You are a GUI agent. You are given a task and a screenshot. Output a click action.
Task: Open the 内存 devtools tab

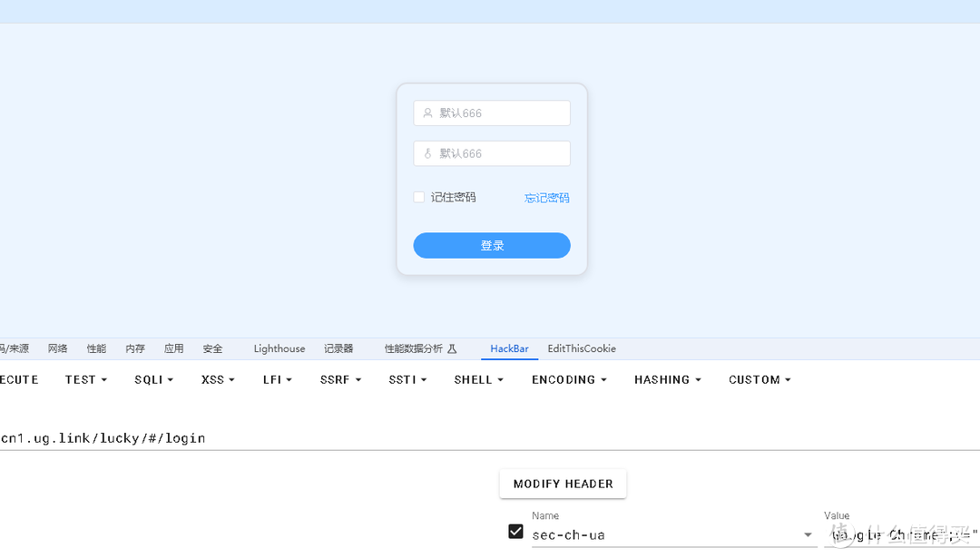tap(135, 348)
